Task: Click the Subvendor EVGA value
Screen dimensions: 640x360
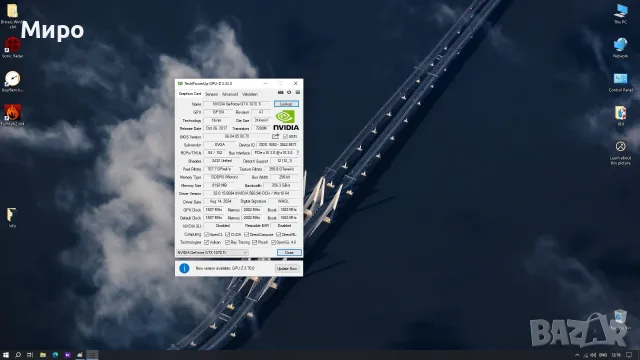Action: (x=220, y=144)
